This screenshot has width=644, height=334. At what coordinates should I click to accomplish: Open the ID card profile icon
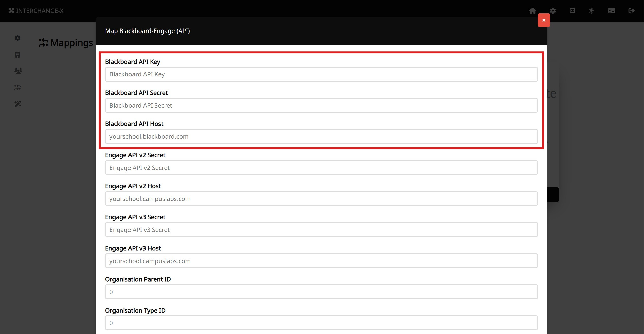611,11
